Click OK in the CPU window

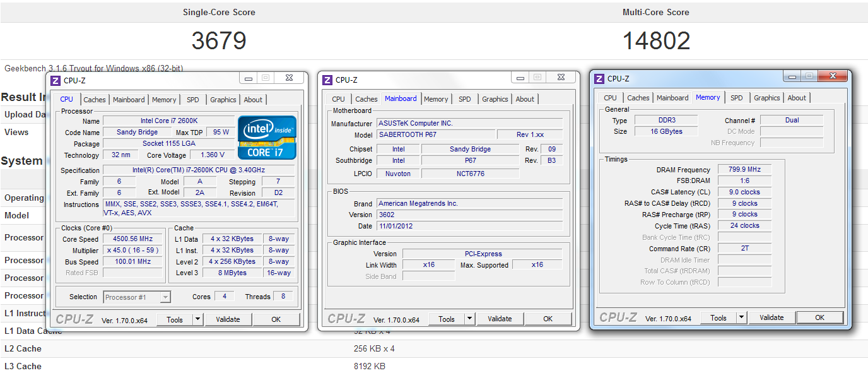click(276, 319)
